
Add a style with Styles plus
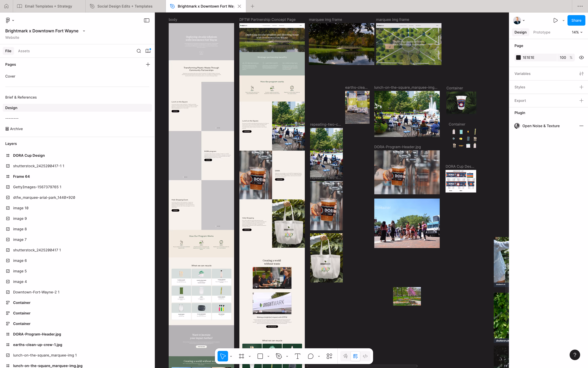581,87
